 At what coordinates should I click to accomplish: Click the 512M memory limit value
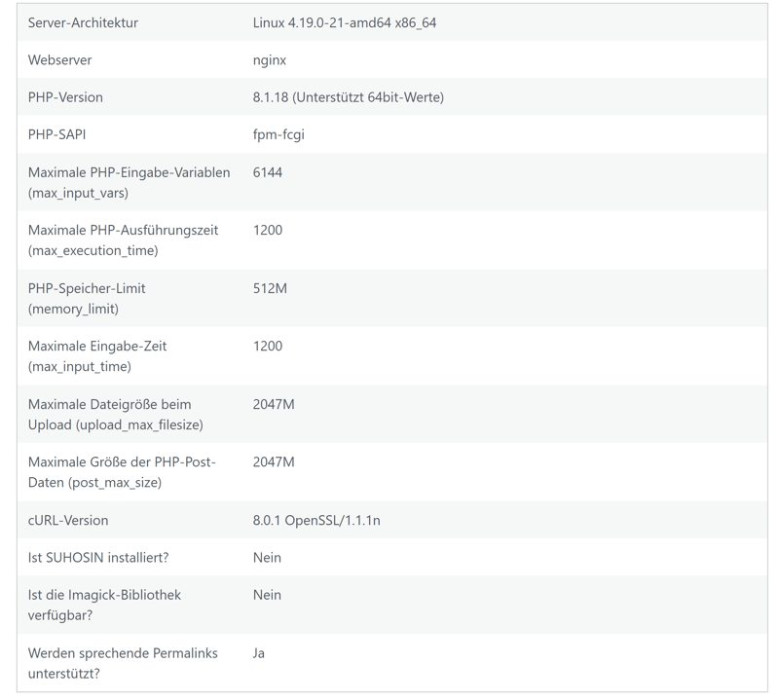(270, 288)
